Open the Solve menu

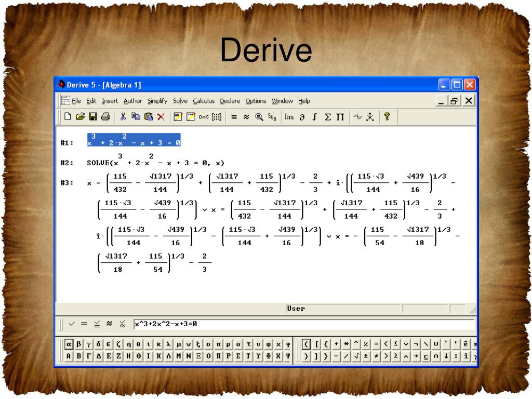tap(180, 101)
